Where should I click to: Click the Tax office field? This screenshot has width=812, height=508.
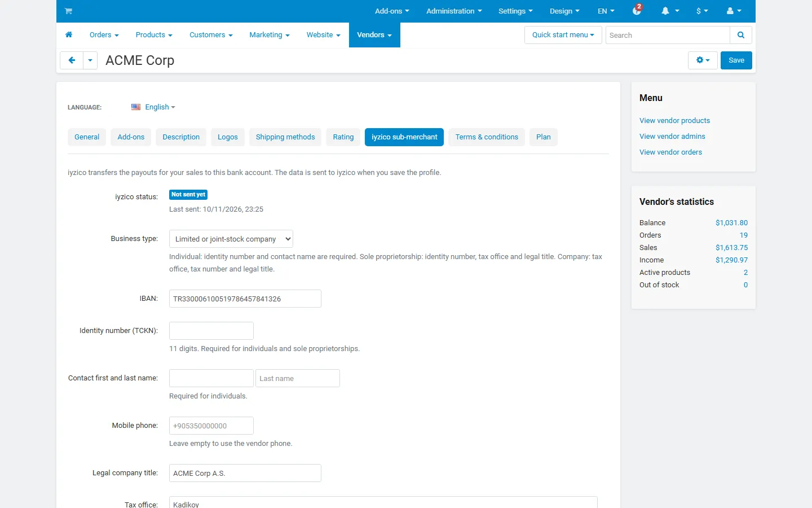point(383,503)
